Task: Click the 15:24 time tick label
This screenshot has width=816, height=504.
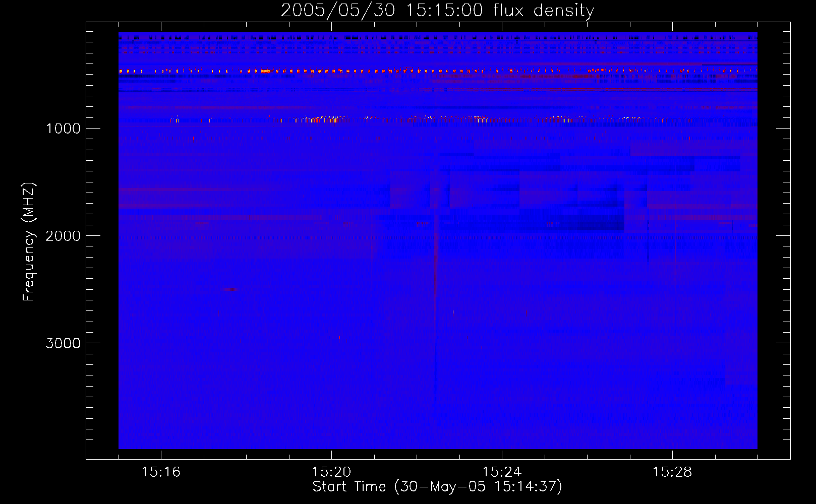Action: click(502, 472)
